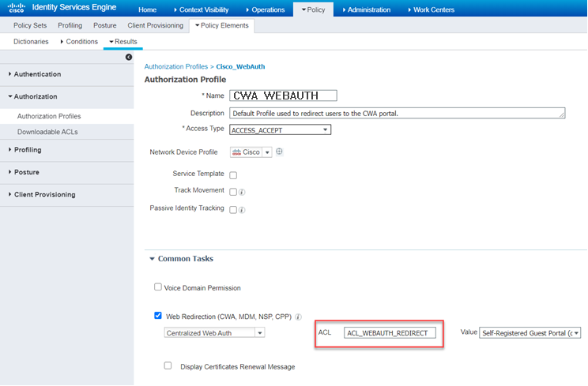This screenshot has width=588, height=386.
Task: Collapse the Common Tasks section
Action: click(x=151, y=258)
